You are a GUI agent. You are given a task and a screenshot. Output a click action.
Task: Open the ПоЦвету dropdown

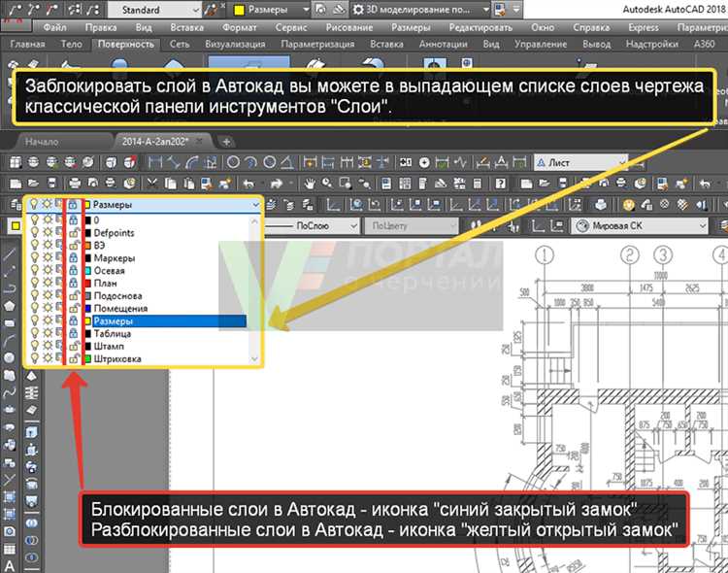tap(452, 226)
